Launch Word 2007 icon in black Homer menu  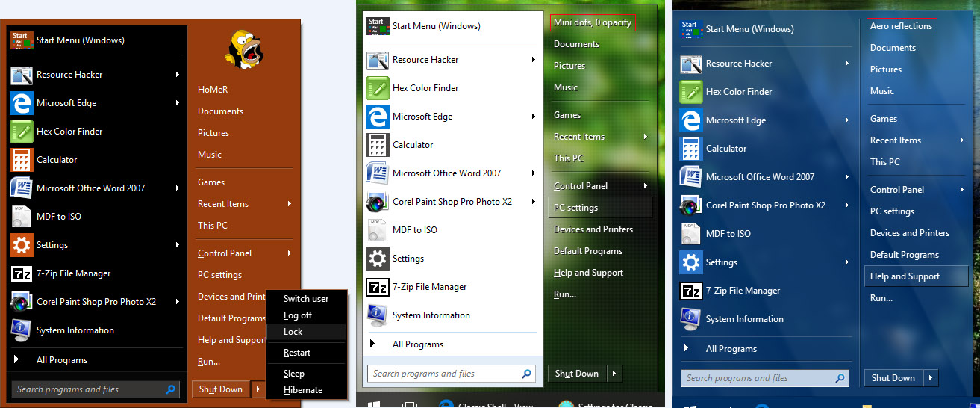pos(21,188)
